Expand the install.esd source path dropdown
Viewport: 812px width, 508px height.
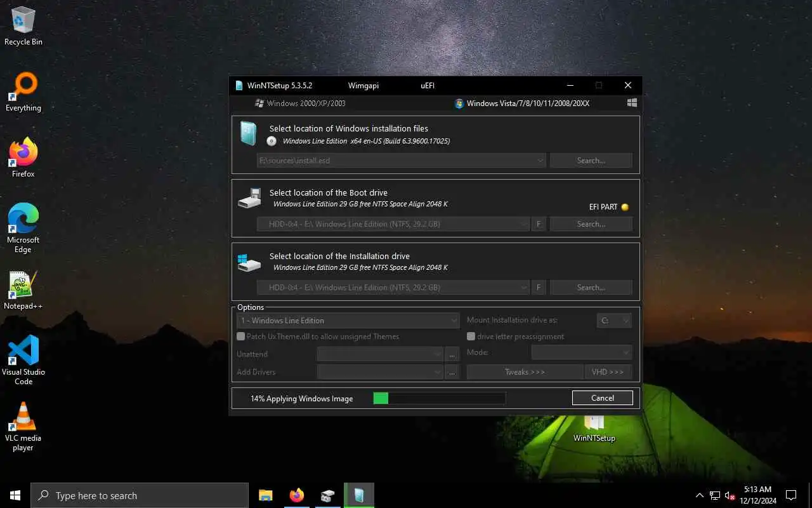540,161
